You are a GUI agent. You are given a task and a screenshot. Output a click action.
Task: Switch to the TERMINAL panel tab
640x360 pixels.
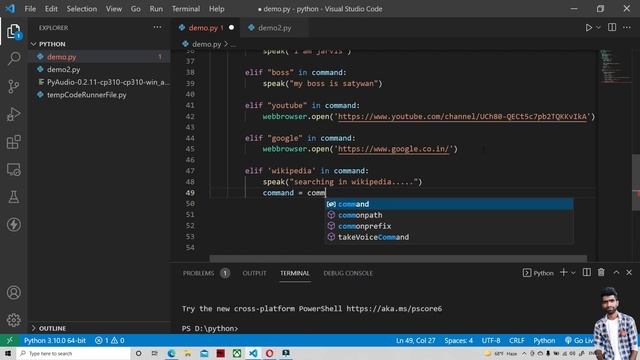(x=295, y=273)
